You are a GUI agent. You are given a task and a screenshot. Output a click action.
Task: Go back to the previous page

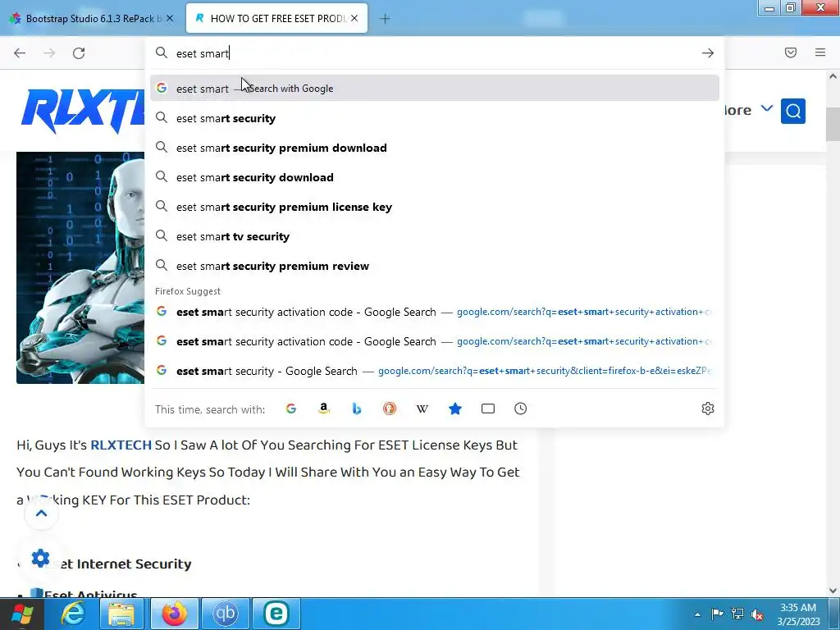[x=20, y=53]
